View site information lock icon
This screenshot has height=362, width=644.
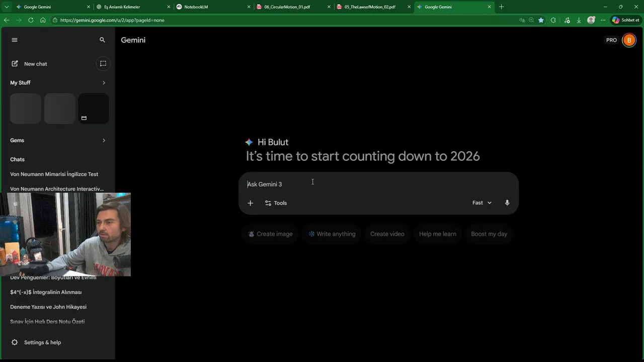[x=55, y=20]
